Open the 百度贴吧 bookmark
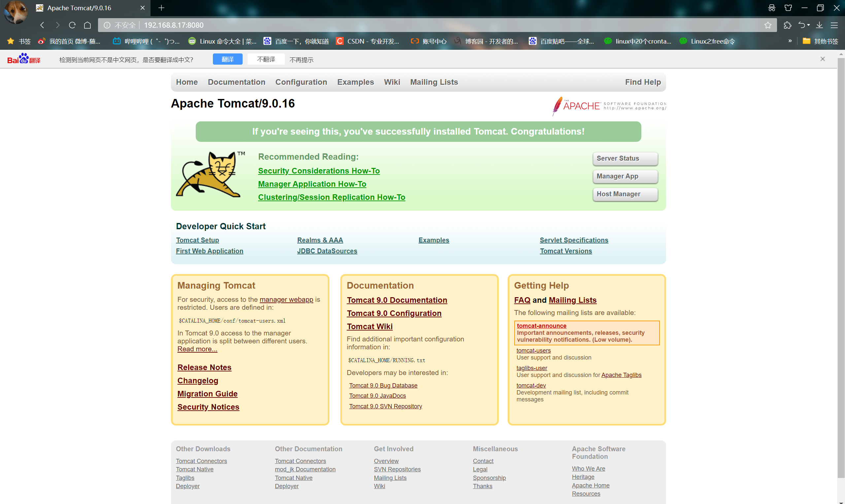This screenshot has width=845, height=504. (561, 42)
